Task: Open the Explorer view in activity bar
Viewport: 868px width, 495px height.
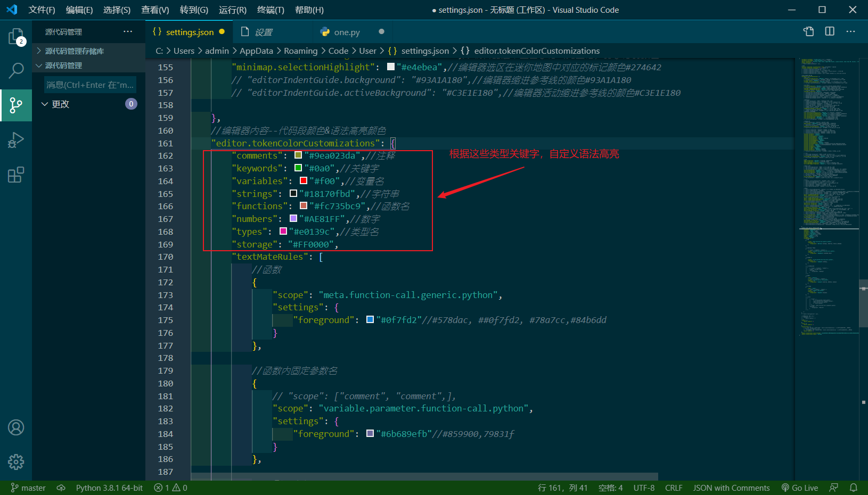Action: tap(16, 37)
